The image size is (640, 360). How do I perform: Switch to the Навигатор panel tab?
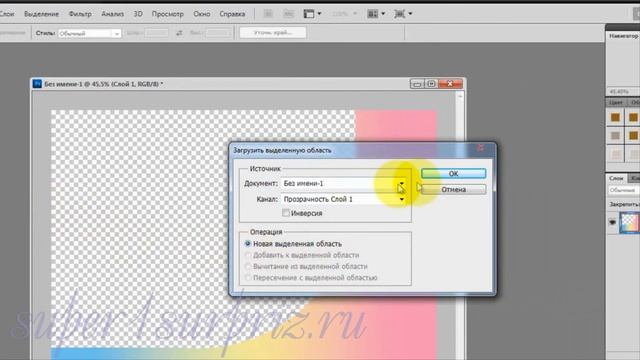click(623, 36)
